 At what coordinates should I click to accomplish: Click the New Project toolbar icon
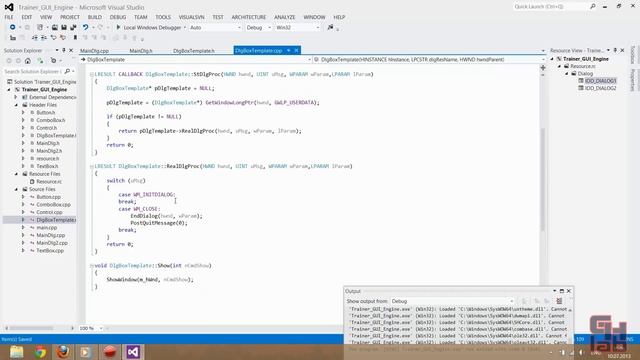click(40, 27)
